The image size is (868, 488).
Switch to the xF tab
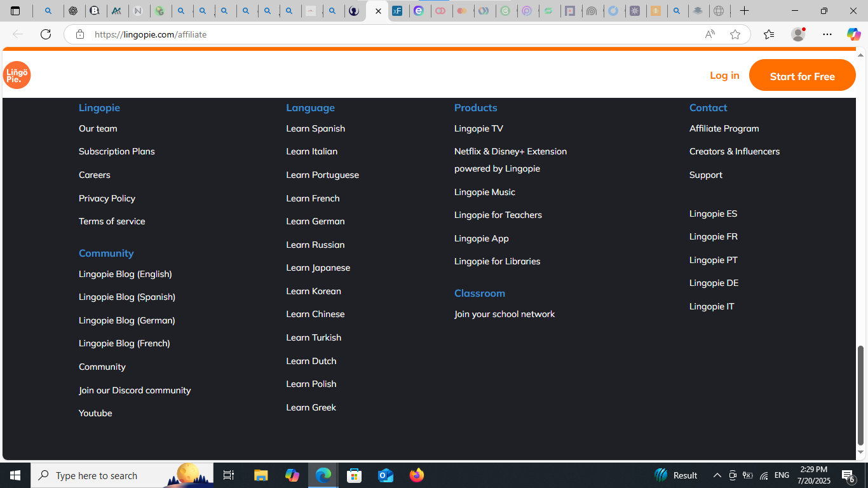tap(397, 11)
